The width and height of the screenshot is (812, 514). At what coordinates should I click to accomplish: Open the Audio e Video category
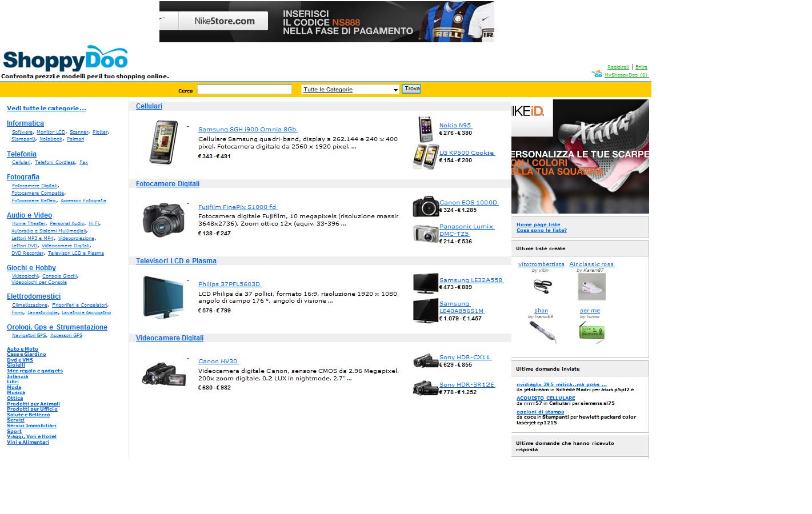29,215
